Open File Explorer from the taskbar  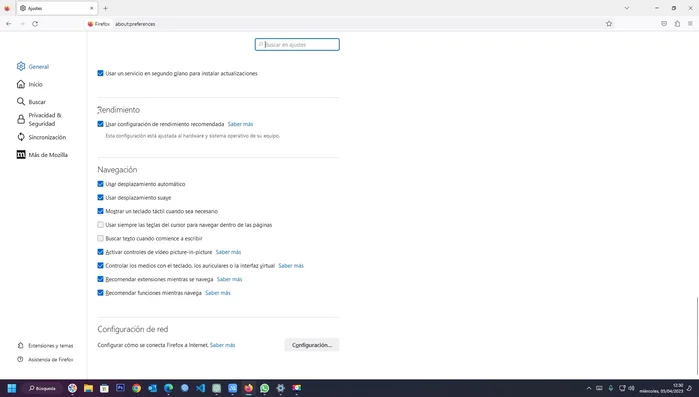point(88,388)
